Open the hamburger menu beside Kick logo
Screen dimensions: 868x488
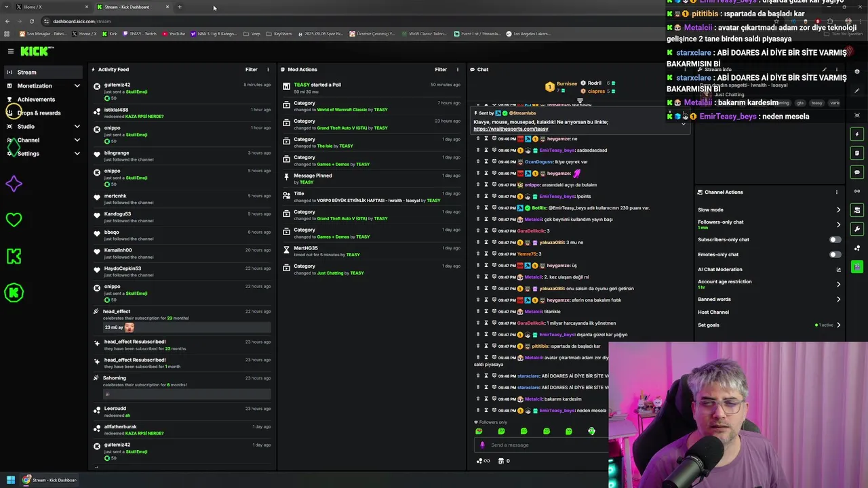tap(10, 51)
